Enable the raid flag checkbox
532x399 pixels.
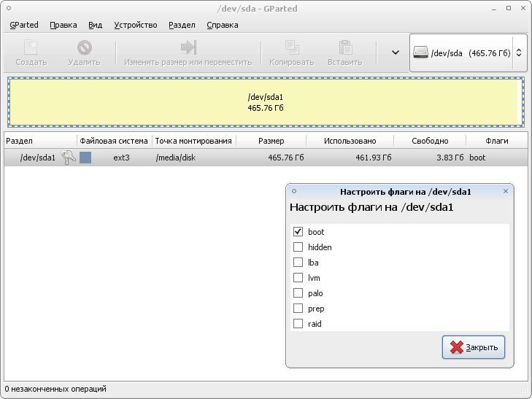coord(298,324)
